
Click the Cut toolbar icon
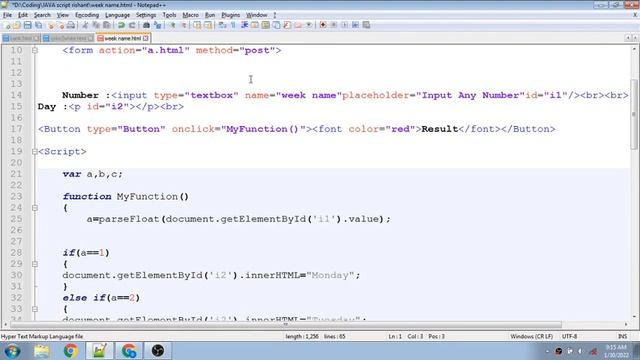click(85, 25)
